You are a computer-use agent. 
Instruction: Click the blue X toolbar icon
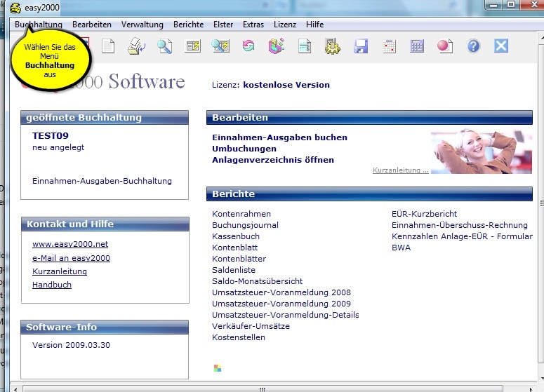tap(501, 46)
